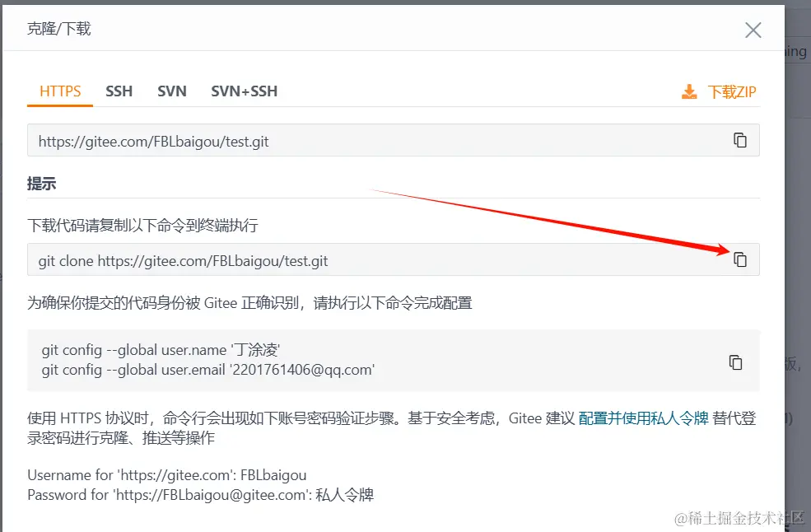Viewport: 811px width, 532px height.
Task: Click the download ZIP icon
Action: click(689, 91)
